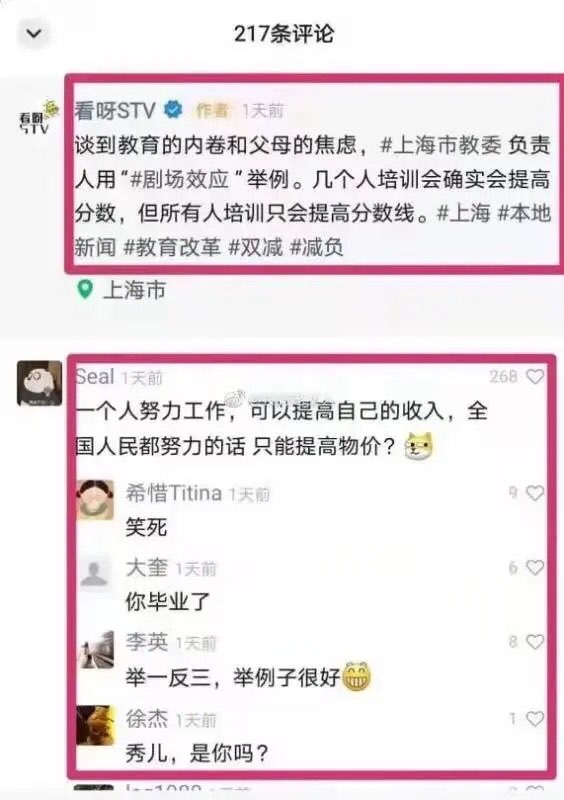This screenshot has width=564, height=800.
Task: Open the #减负 hashtag
Action: [316, 247]
